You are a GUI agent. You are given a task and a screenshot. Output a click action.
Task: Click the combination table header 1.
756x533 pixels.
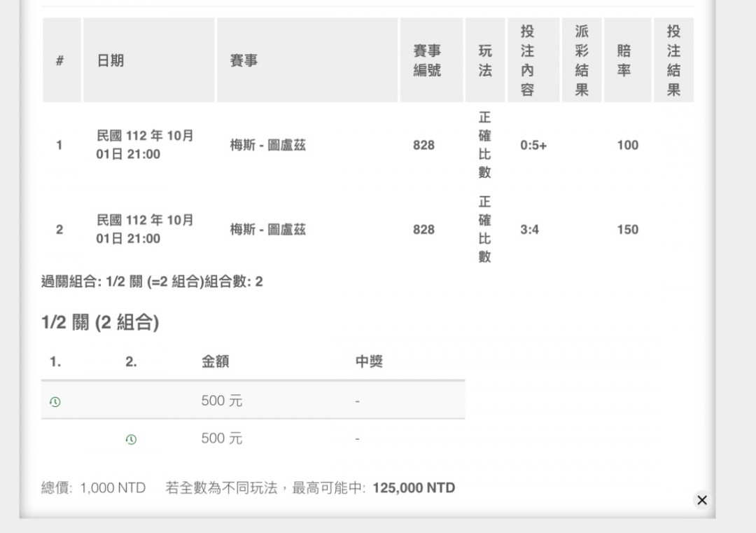point(55,361)
